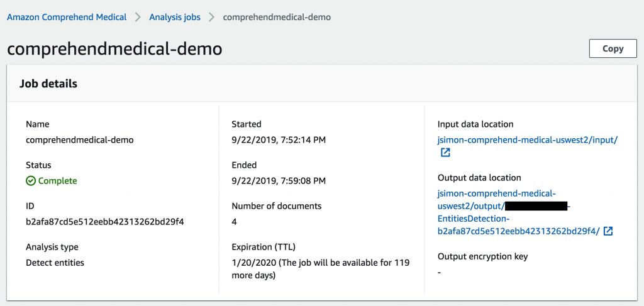Click the green Complete status checkmark icon
The height and width of the screenshot is (306, 644).
tap(31, 181)
